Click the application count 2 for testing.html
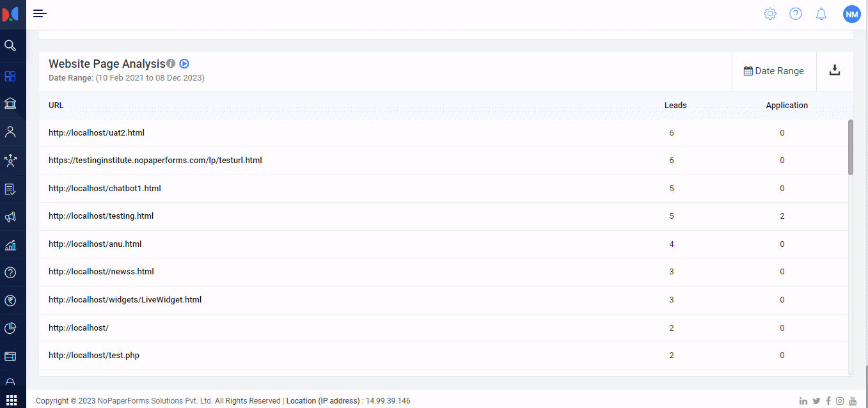Screen dimensions: 868x408 [782, 216]
